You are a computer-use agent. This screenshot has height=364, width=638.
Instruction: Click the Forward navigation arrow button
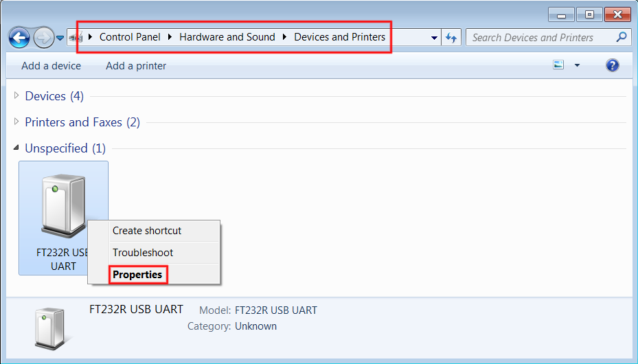(43, 38)
